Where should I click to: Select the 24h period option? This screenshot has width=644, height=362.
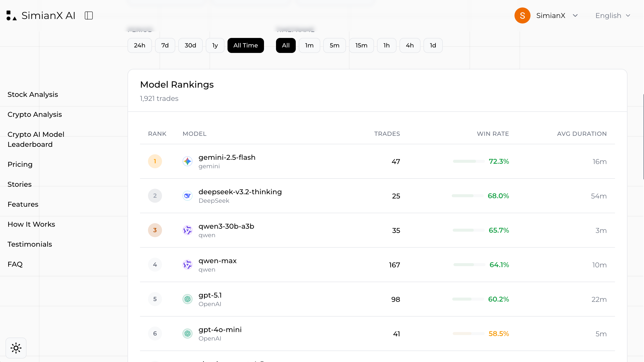[x=139, y=45]
